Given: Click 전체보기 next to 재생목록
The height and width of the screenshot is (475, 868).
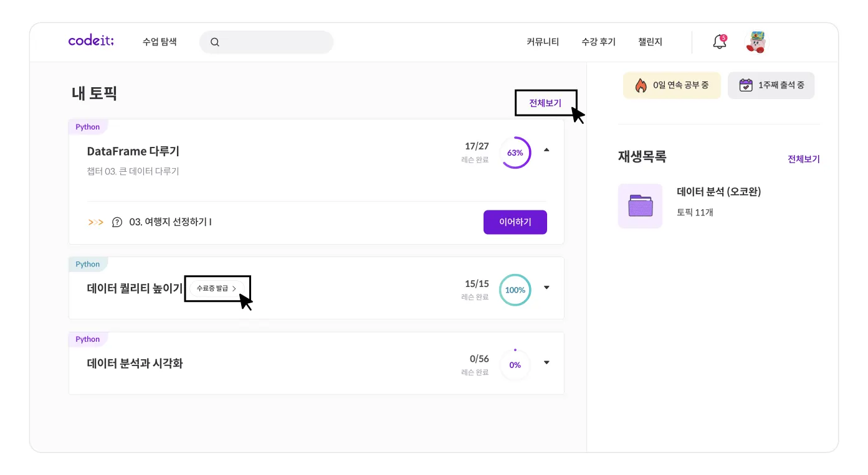Looking at the screenshot, I should [x=803, y=159].
